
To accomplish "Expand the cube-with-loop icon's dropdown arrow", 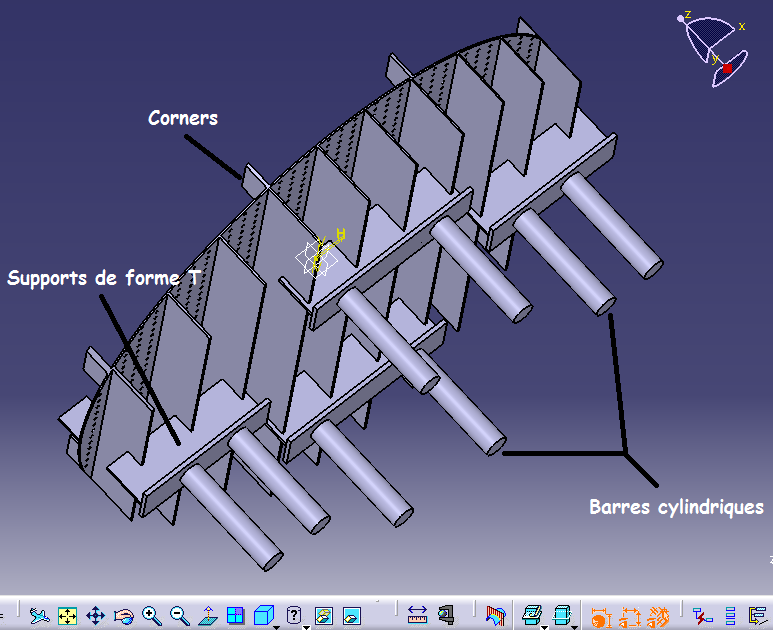I will [574, 627].
